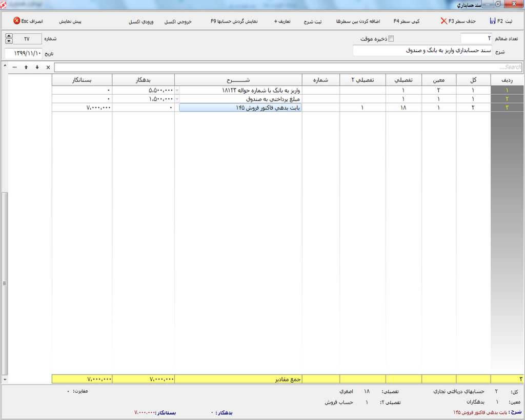Click the red cancel icon next to انصراف

point(17,20)
